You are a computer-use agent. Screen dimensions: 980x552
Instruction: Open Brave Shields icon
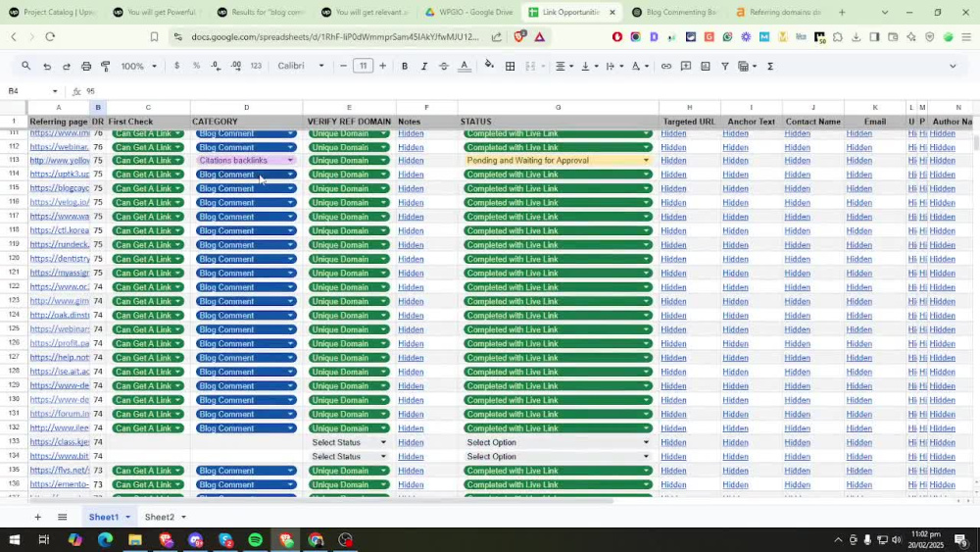pos(519,37)
